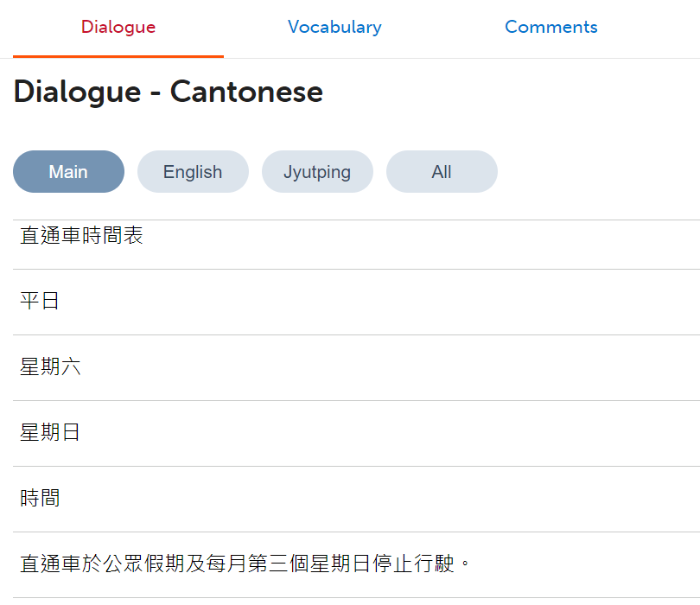700x605 pixels.
Task: Select the dialogue line 平日
Action: click(40, 302)
